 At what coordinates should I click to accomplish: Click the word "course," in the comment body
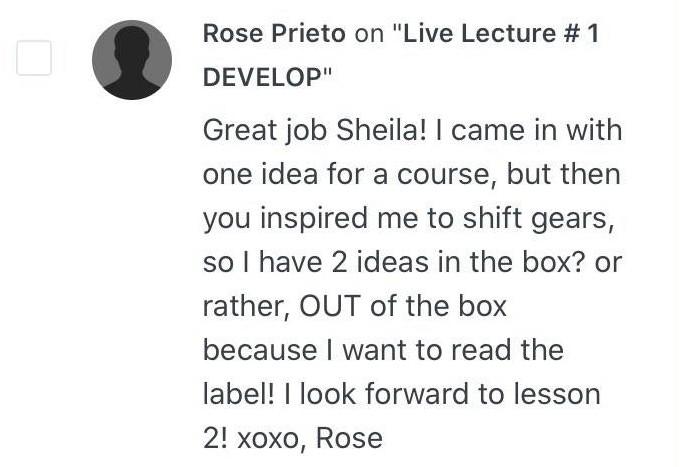pos(447,175)
